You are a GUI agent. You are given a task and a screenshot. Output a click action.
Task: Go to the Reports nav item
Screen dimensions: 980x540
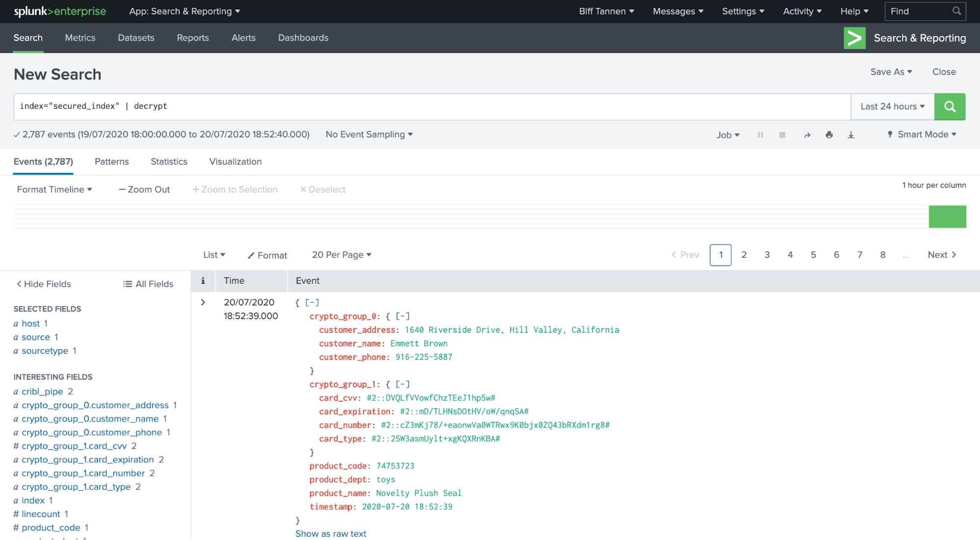[193, 38]
